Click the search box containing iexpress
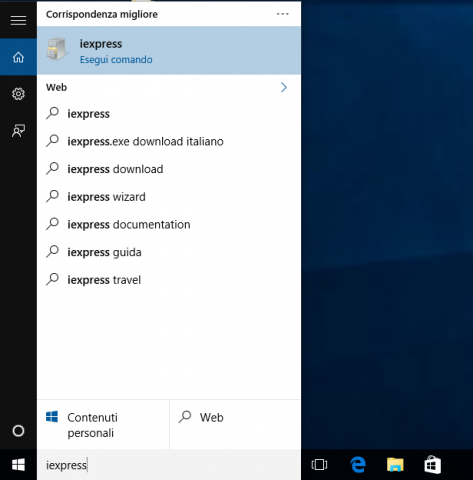 coord(169,465)
